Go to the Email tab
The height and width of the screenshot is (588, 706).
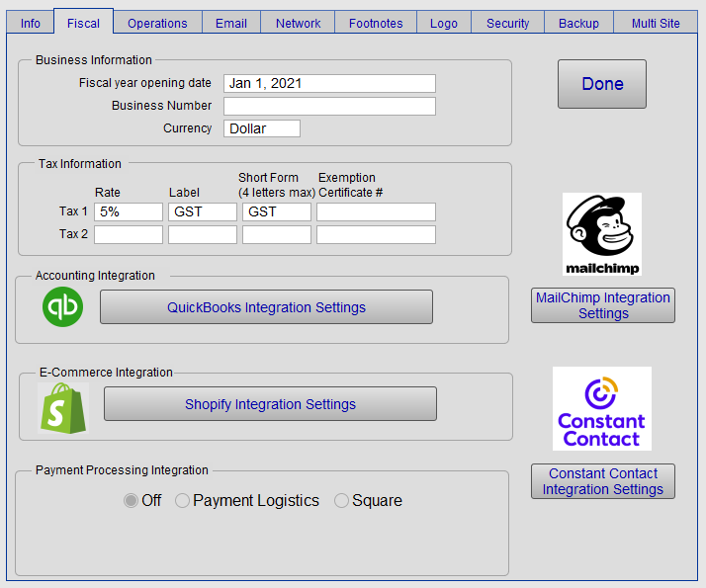tap(231, 23)
